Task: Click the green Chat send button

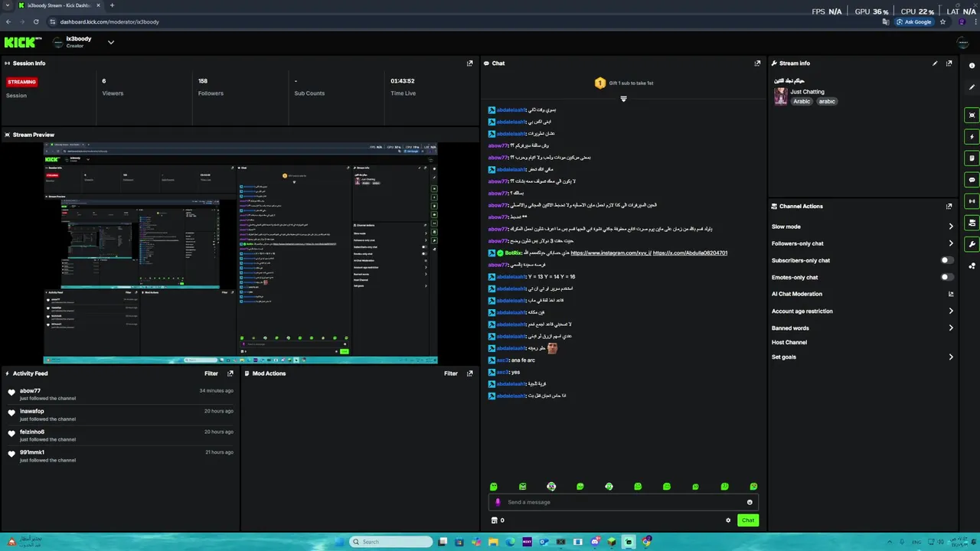Action: (x=748, y=520)
